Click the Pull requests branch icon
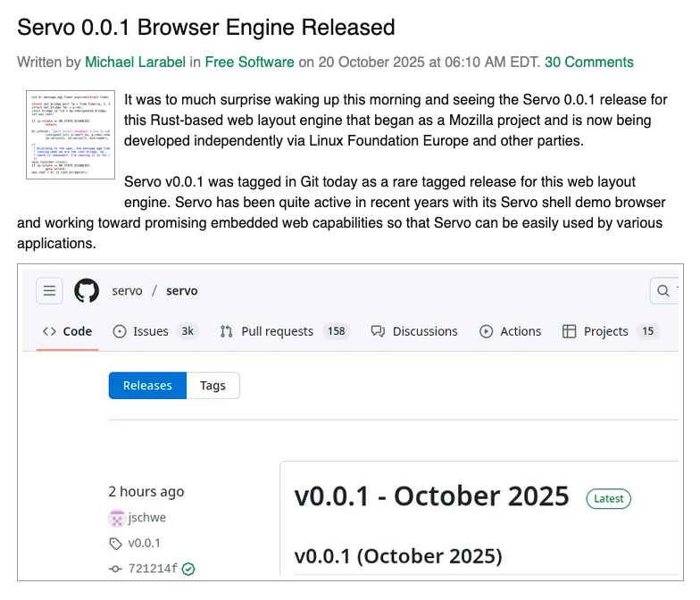 click(x=227, y=331)
